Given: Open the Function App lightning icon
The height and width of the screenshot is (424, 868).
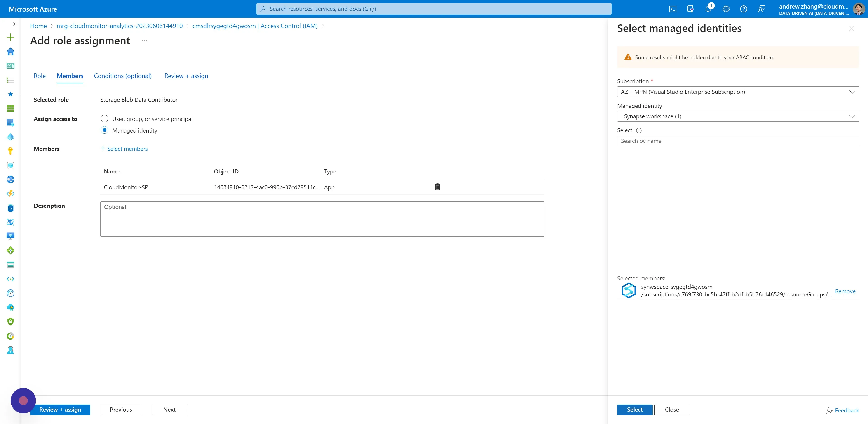Looking at the screenshot, I should tap(10, 194).
